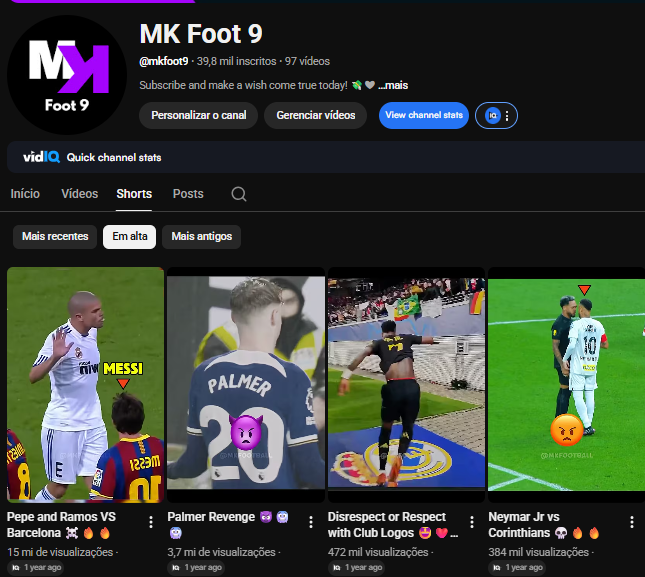Click vidIQ badge under Neymar Jr short
This screenshot has width=645, height=577.
[x=517, y=568]
